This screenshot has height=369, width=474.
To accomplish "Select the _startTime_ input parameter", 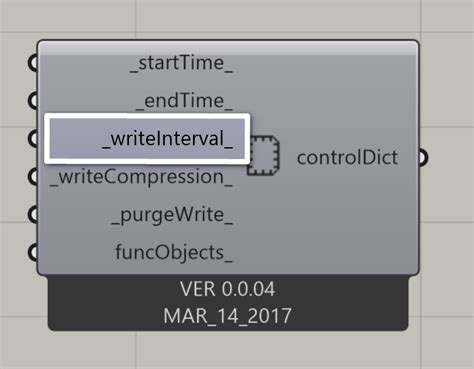I will [182, 63].
